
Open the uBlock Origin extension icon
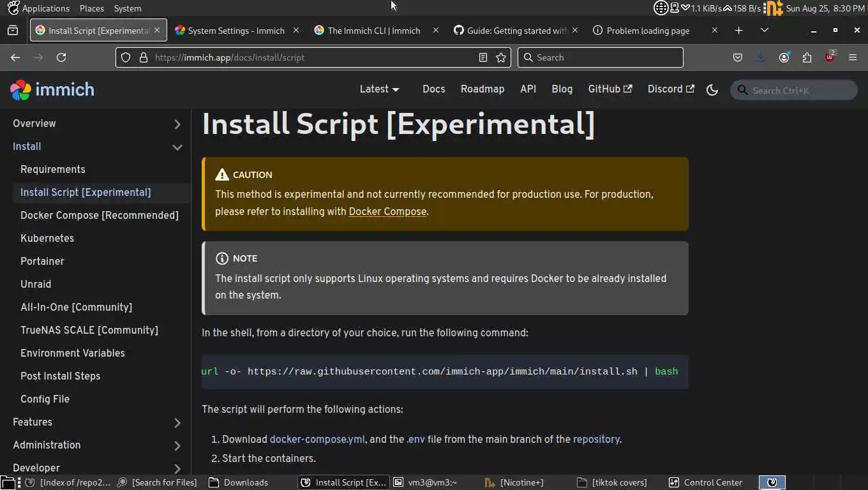(x=830, y=57)
